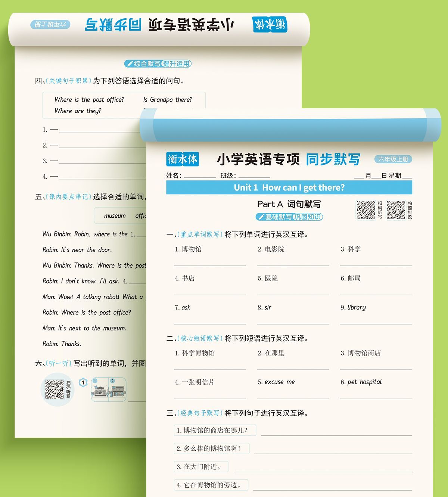
Task: Click the 衡水体 logo on front worksheet
Action: tap(183, 159)
